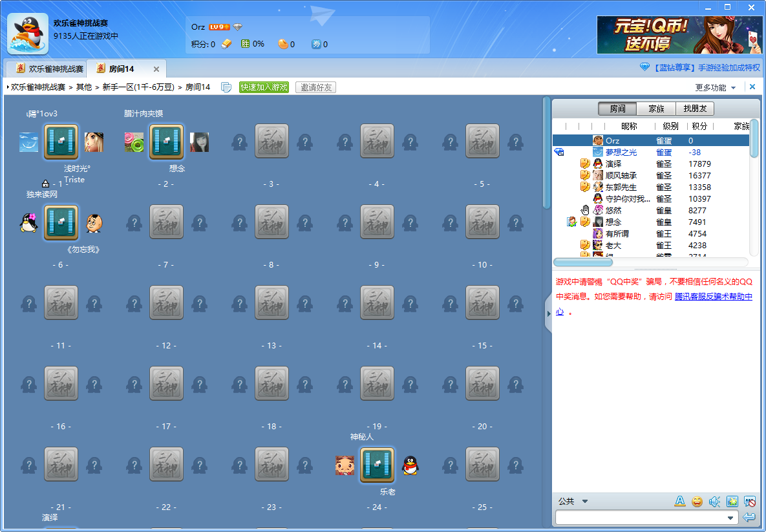Click into the chat message input field
The image size is (766, 532).
click(640, 518)
